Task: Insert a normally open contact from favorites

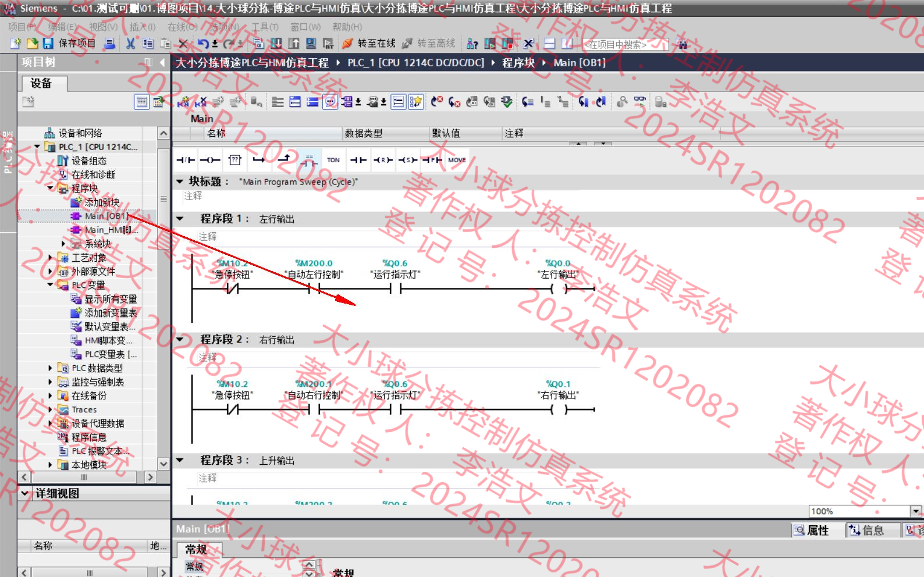Action: [x=358, y=160]
